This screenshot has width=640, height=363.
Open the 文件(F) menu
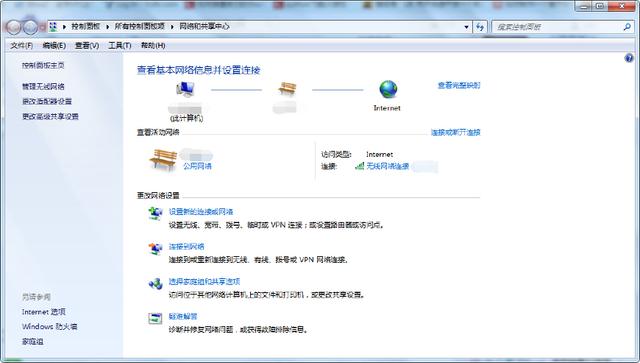point(22,45)
